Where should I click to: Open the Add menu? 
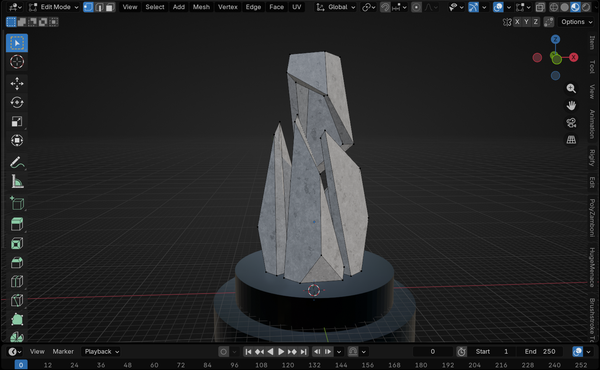[179, 7]
